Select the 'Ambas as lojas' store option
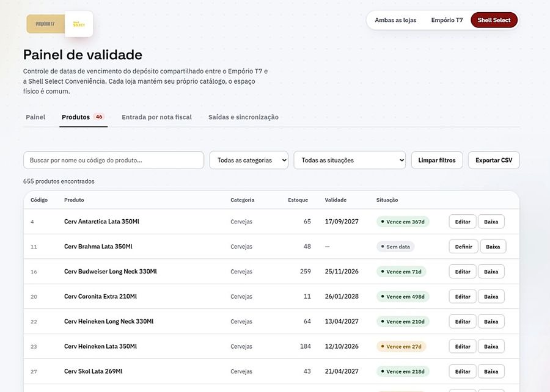Viewport: 550px width, 392px height. click(395, 20)
